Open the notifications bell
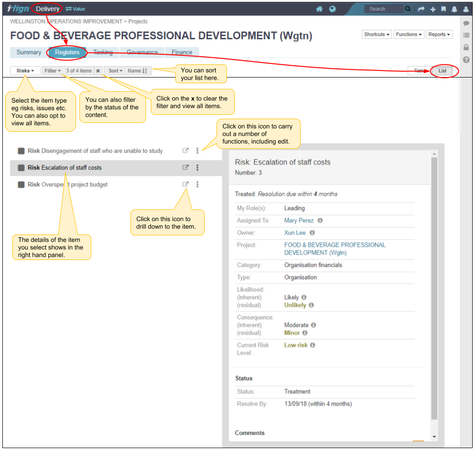 click(x=454, y=9)
